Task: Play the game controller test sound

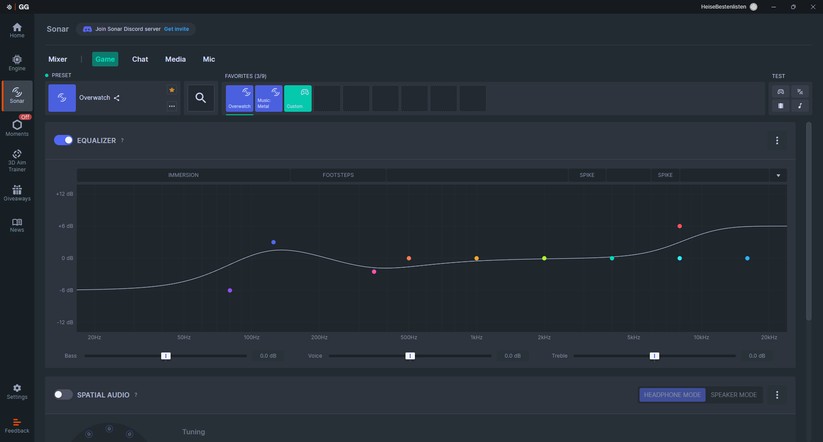Action: (780, 91)
